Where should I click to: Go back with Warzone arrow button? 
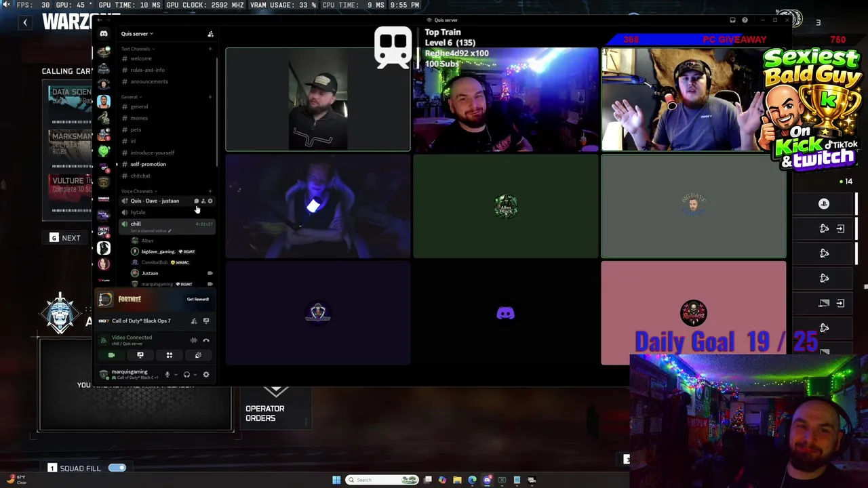coord(25,22)
